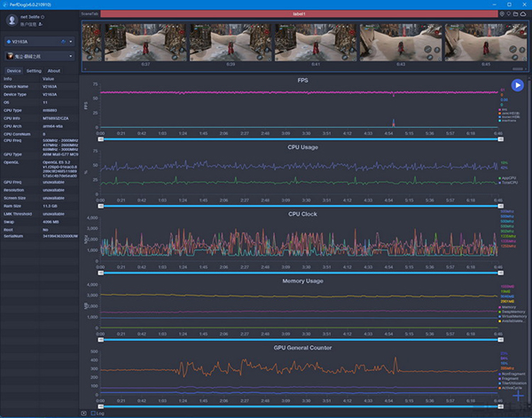532x418 pixels.
Task: Click the blue play button beside FPS chart
Action: 518,85
